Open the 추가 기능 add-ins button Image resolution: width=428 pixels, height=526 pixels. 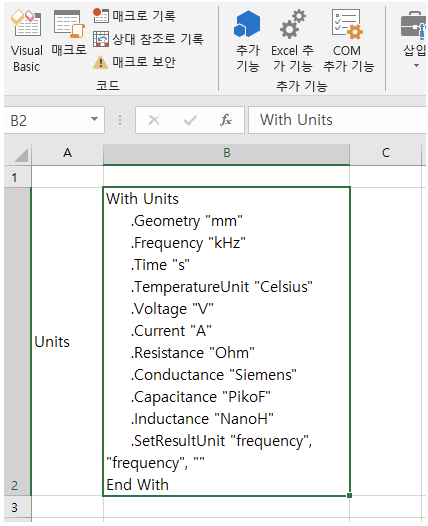pyautogui.click(x=248, y=41)
